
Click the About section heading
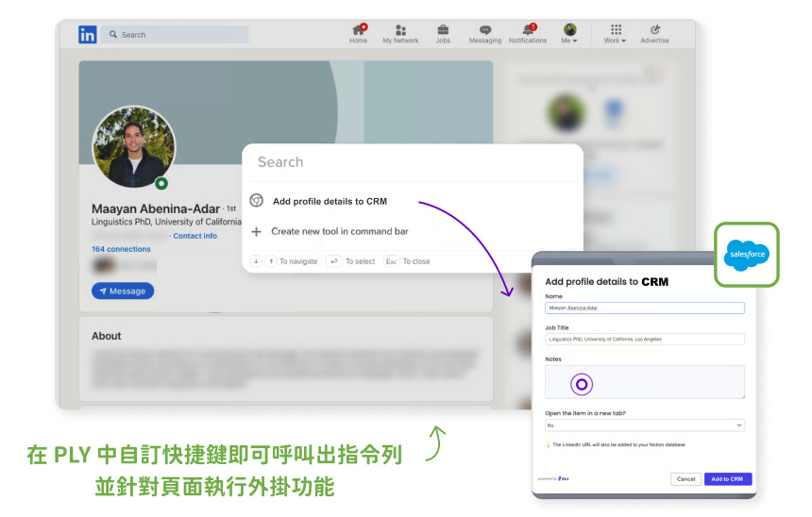(x=106, y=336)
